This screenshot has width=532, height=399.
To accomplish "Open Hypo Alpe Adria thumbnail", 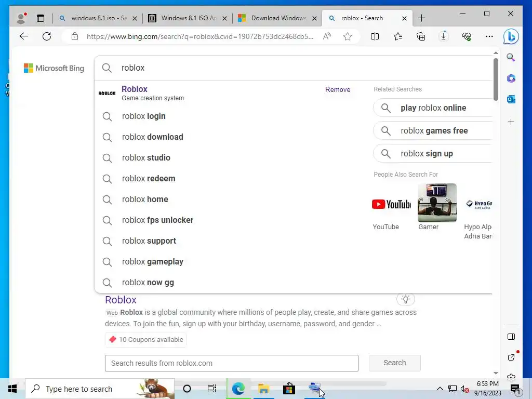I will tap(478, 204).
